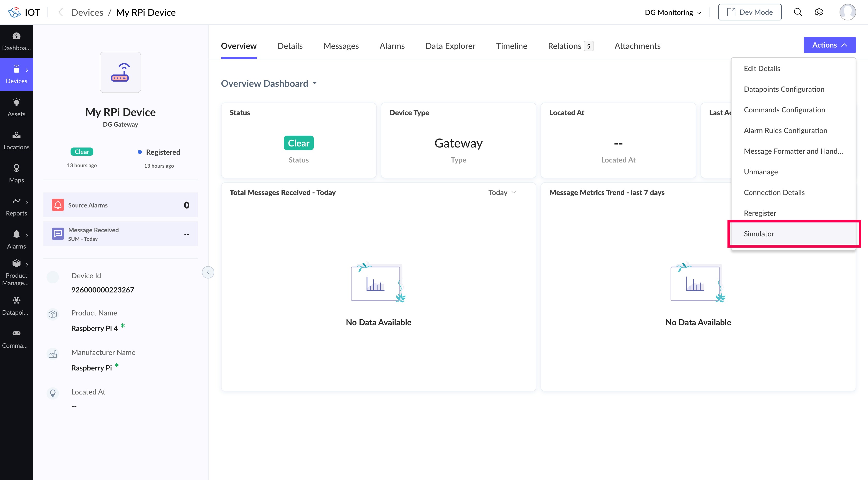
Task: Go back using the breadcrumb arrow
Action: [61, 12]
